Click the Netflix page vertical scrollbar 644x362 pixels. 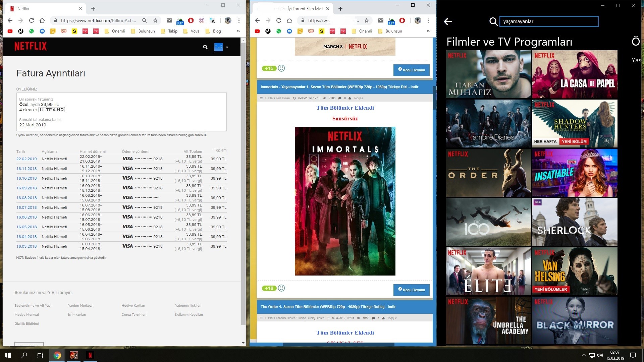(243, 184)
